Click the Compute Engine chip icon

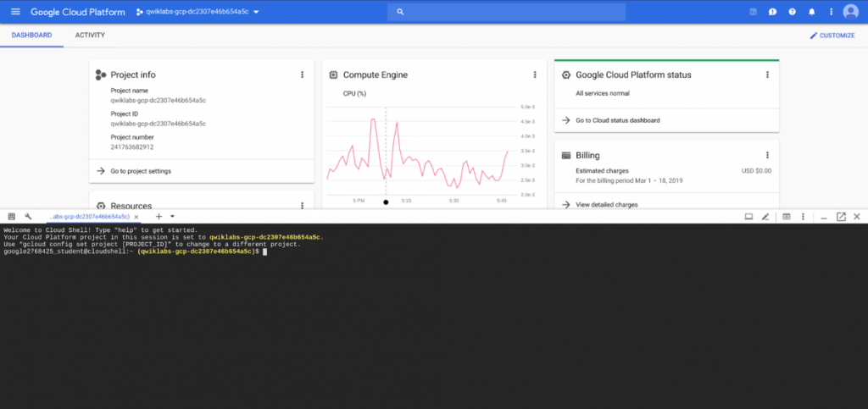333,75
